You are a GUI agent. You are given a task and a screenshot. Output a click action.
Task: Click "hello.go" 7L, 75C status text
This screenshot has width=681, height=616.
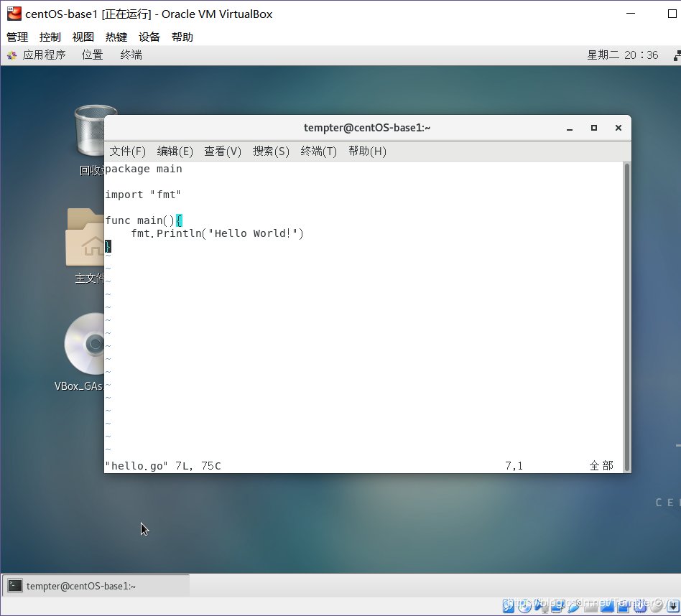pos(163,466)
